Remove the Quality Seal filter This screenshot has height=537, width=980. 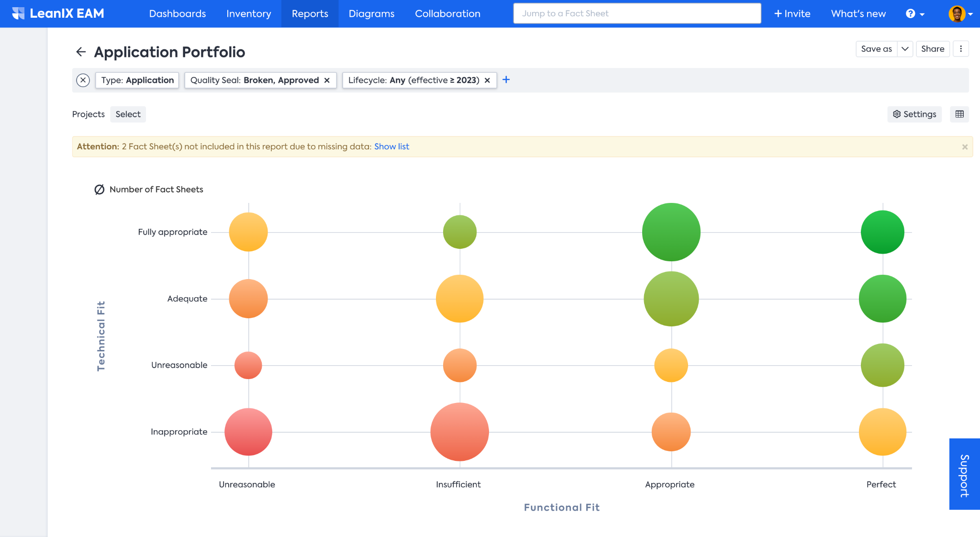(x=327, y=80)
